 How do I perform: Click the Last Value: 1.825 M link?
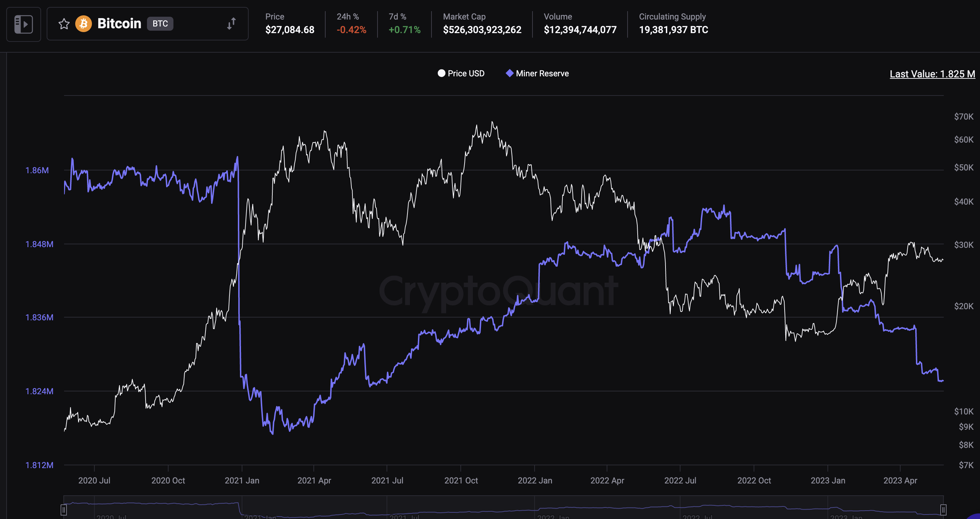(x=932, y=74)
